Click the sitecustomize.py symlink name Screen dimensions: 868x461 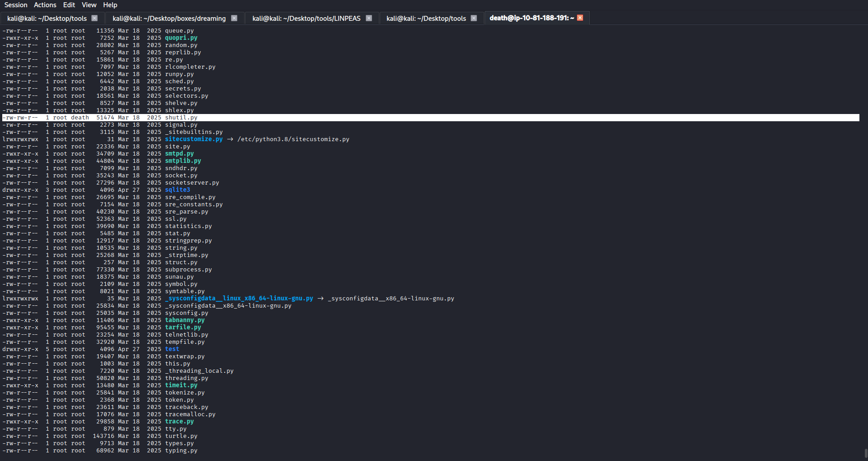(x=193, y=139)
